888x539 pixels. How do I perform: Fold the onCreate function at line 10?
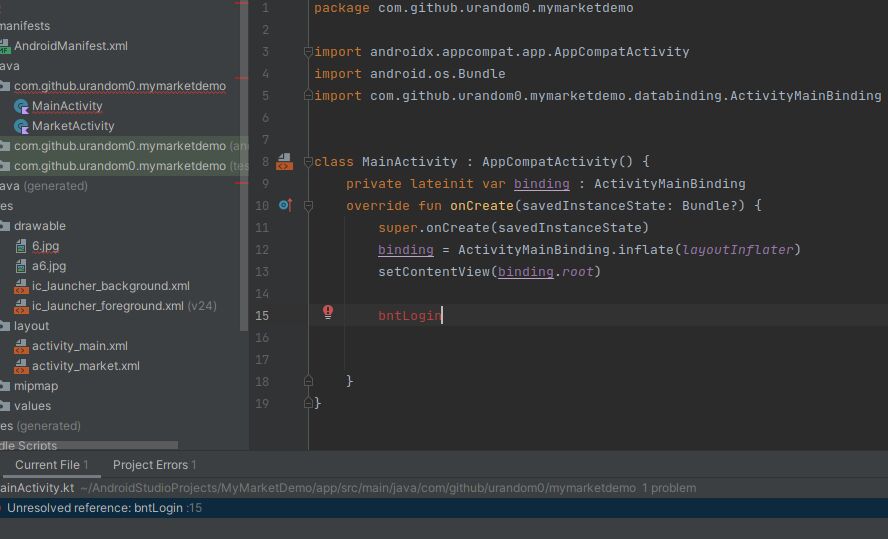(x=308, y=206)
